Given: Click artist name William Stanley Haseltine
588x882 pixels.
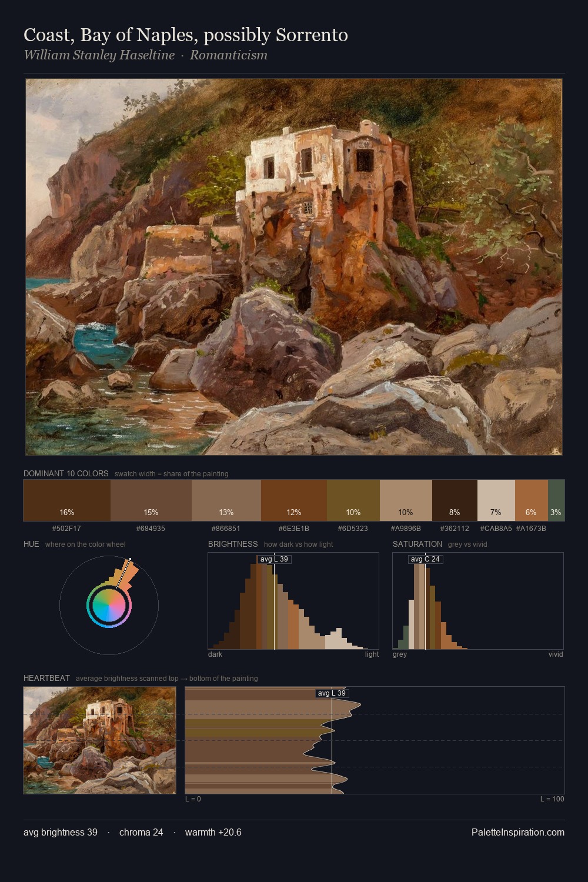Looking at the screenshot, I should click(99, 55).
